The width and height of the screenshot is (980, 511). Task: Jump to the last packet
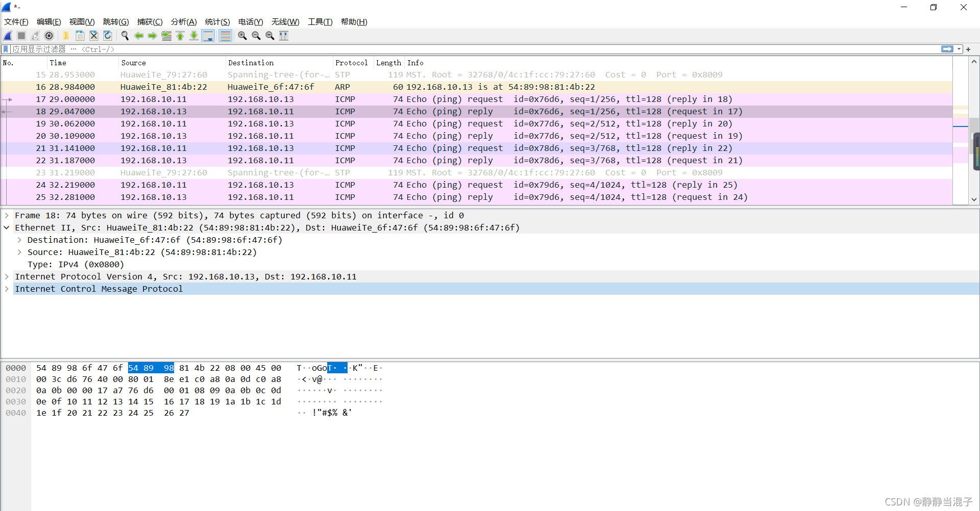coord(194,36)
